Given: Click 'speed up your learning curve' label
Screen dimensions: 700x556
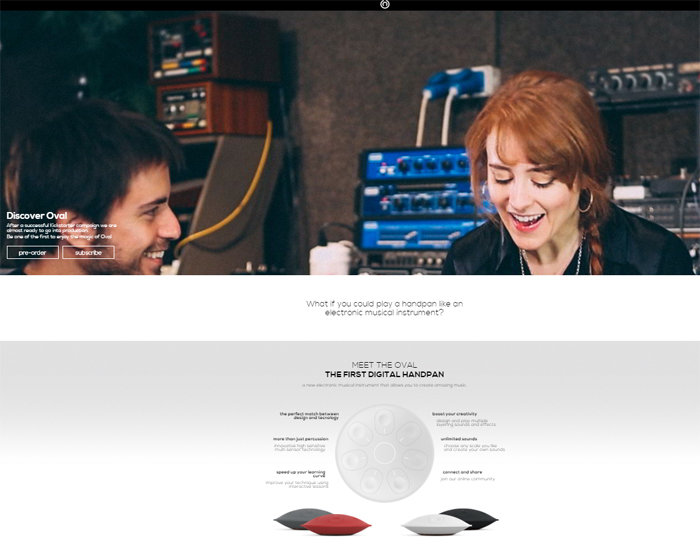Looking at the screenshot, I should pos(300,474).
